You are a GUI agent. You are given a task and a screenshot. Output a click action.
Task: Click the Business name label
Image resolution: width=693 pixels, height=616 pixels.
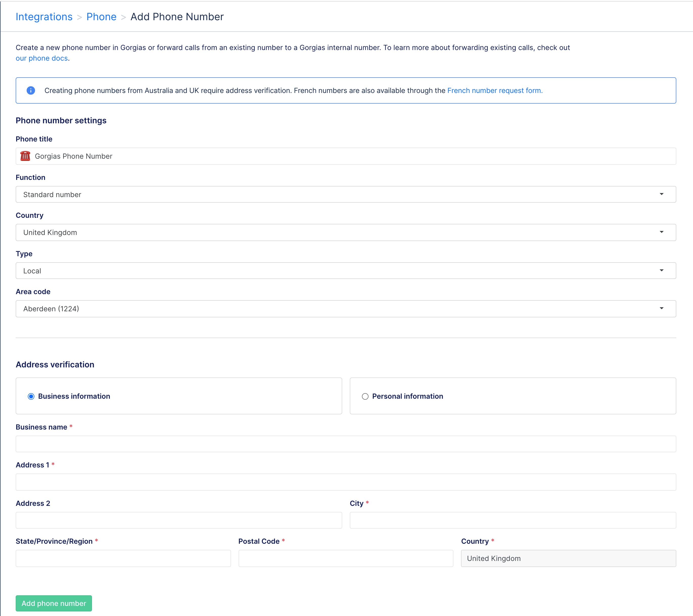[x=41, y=427]
